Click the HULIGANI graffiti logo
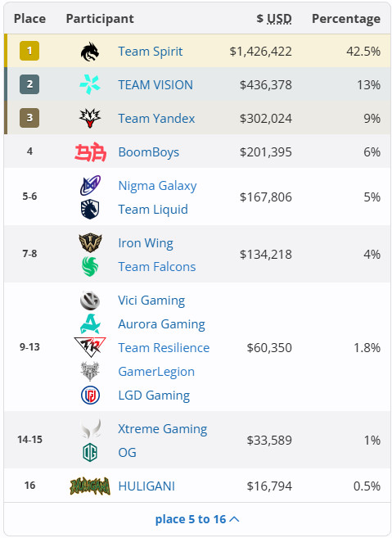 (x=90, y=486)
